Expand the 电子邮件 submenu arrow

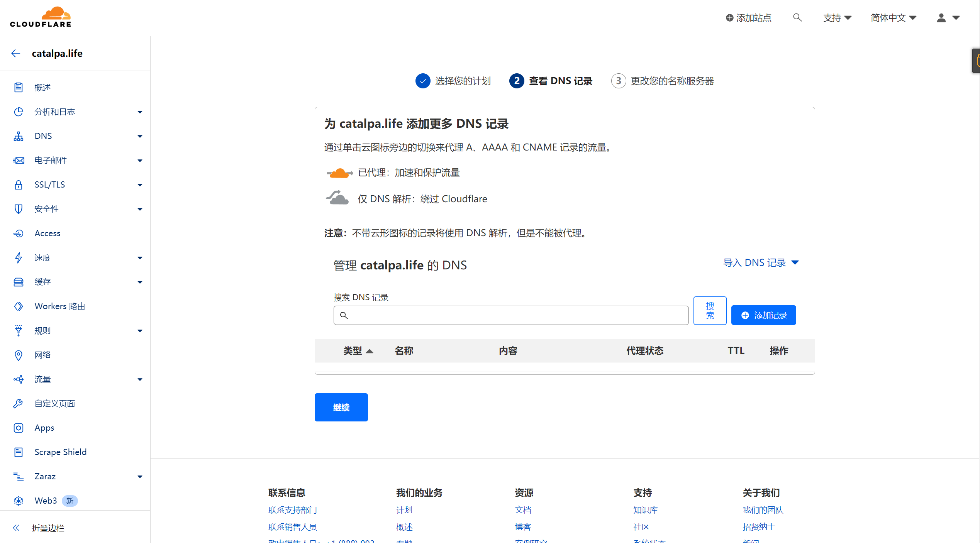(x=140, y=161)
